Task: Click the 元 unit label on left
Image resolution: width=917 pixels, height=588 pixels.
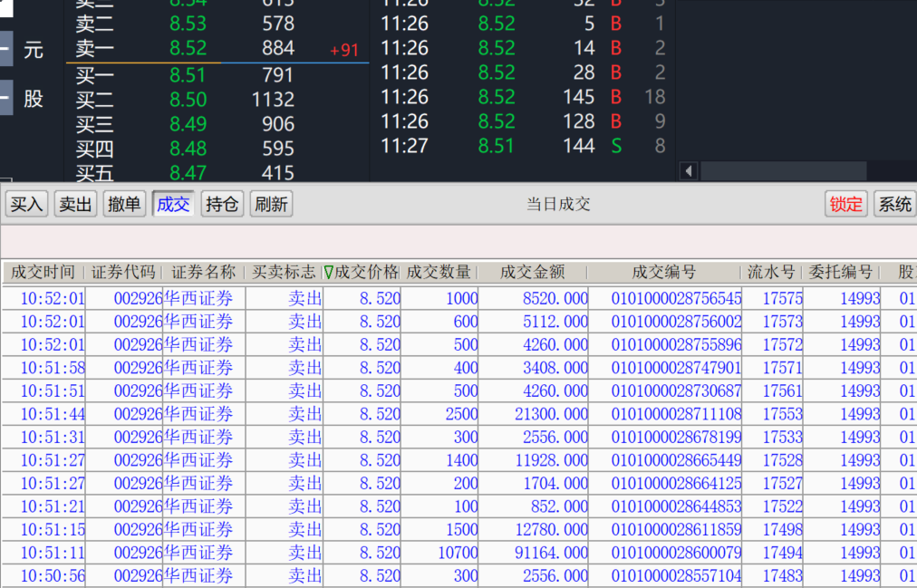Action: click(x=34, y=50)
